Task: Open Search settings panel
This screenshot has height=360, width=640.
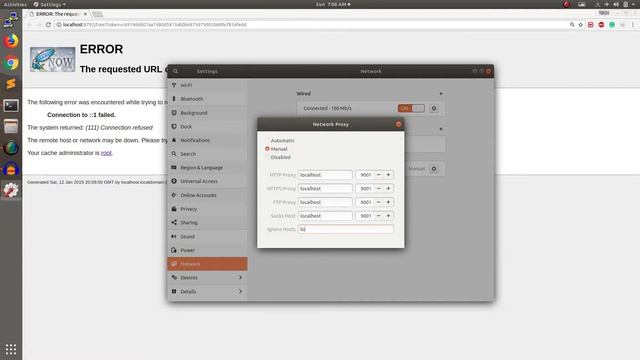Action: pyautogui.click(x=207, y=154)
